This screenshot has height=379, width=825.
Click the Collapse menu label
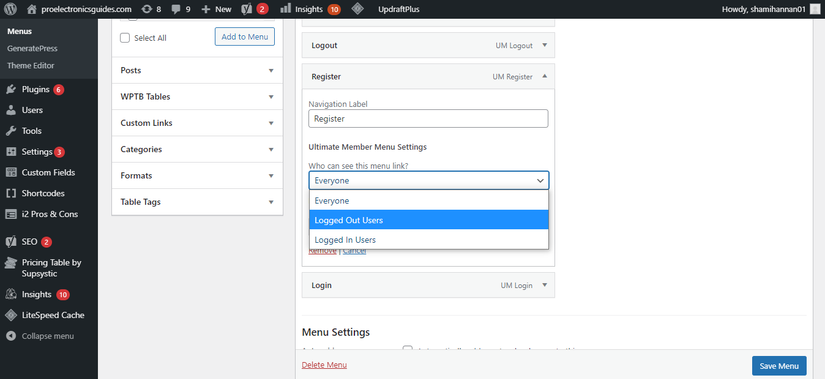(x=48, y=336)
